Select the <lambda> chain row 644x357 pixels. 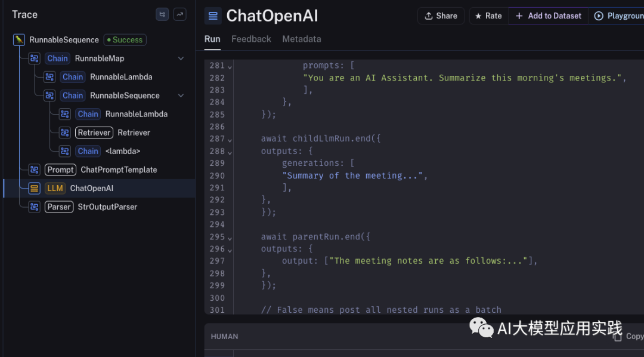click(x=99, y=151)
